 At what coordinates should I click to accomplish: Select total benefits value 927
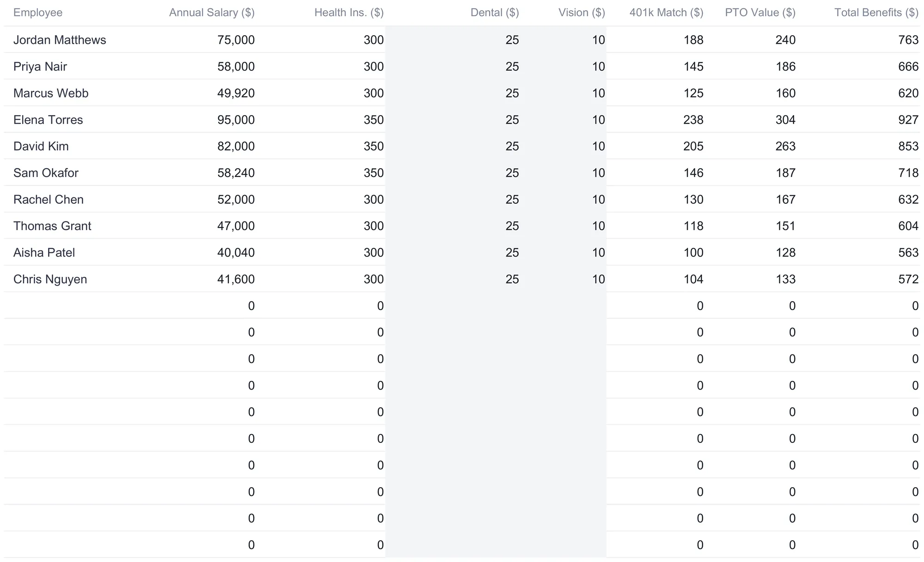point(908,120)
